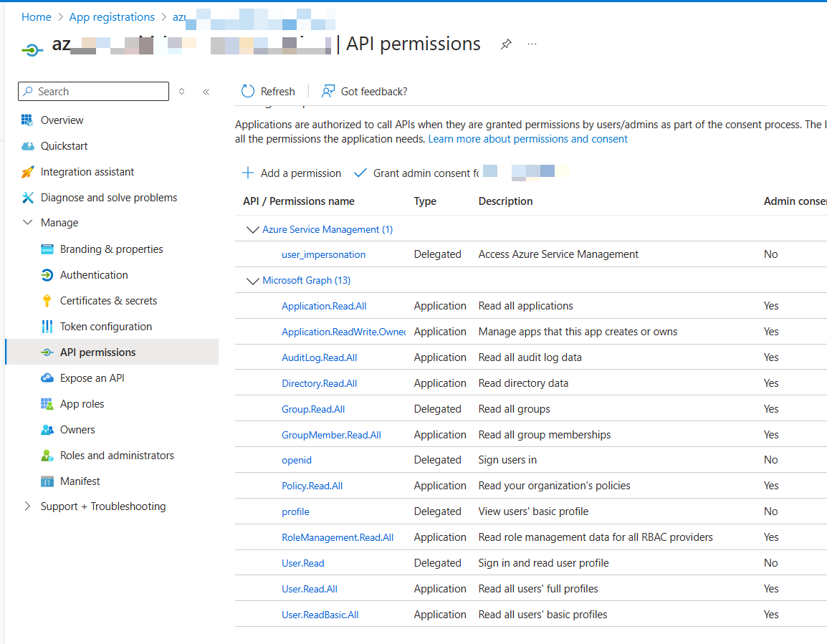Open the AuditLog.Read.All permission
The image size is (827, 644).
click(x=319, y=358)
